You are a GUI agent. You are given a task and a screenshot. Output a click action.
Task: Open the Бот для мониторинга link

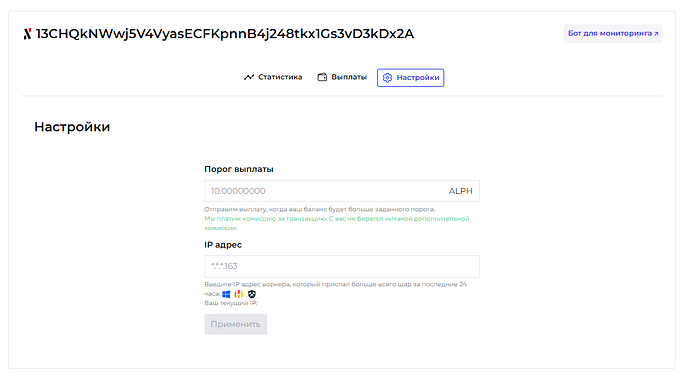pyautogui.click(x=613, y=33)
